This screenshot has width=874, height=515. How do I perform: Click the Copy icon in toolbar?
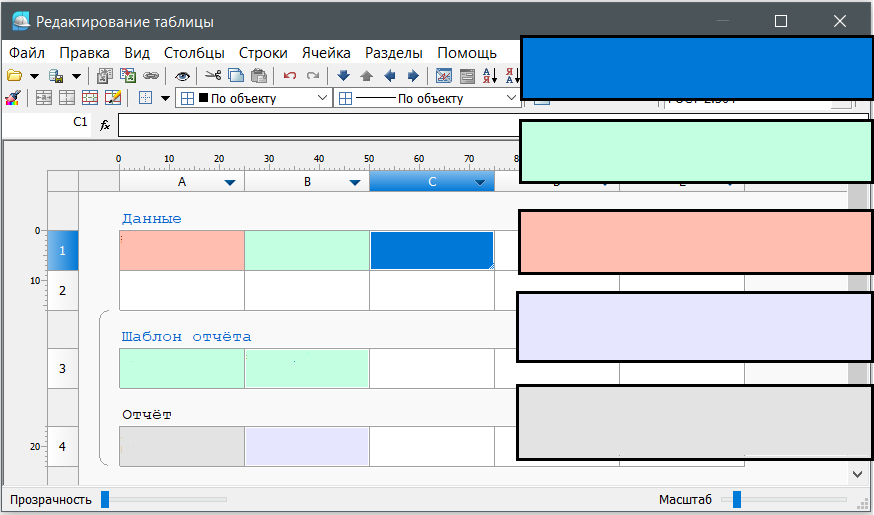(x=235, y=75)
